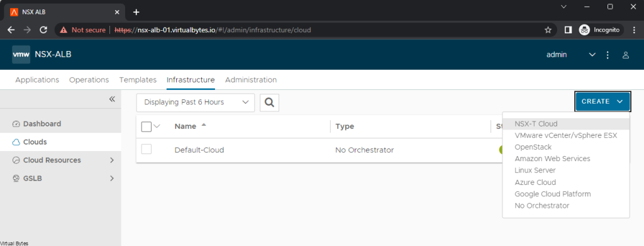Open the user profile icon
The width and height of the screenshot is (644, 246).
click(626, 55)
